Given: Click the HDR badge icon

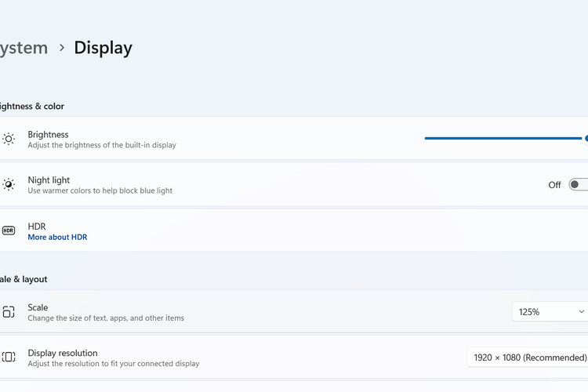Looking at the screenshot, I should click(9, 230).
